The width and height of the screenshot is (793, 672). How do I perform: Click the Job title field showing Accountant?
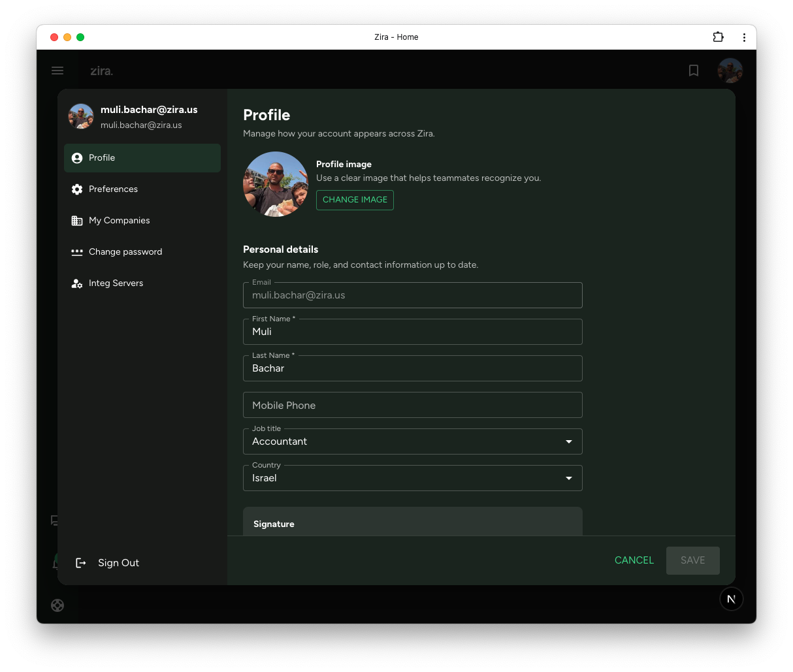(x=413, y=441)
